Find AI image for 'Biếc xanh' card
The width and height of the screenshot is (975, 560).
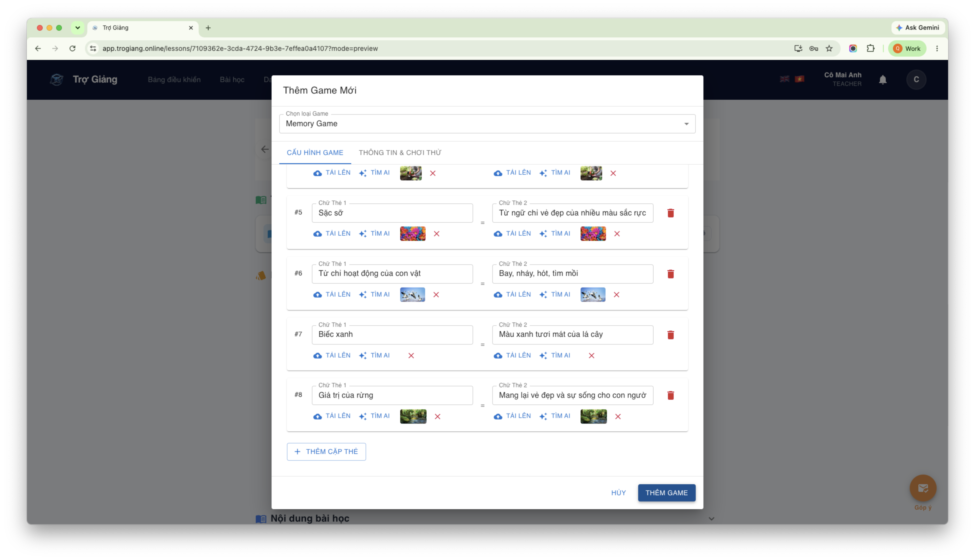[x=374, y=355]
